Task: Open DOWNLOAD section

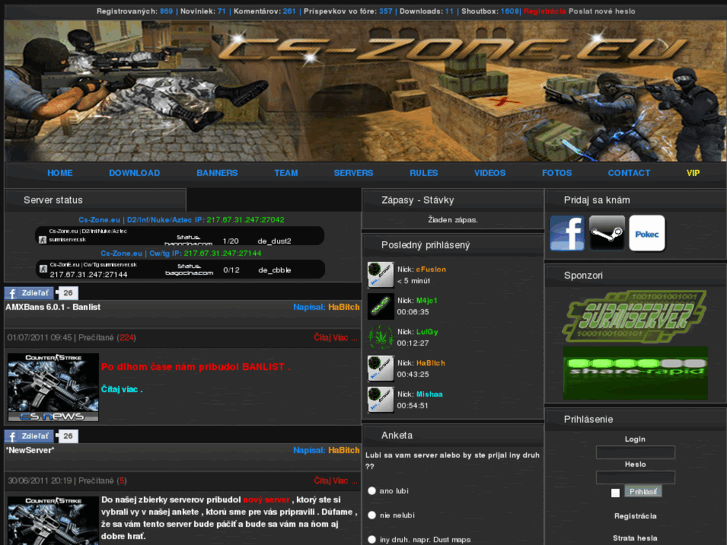Action: pos(134,173)
